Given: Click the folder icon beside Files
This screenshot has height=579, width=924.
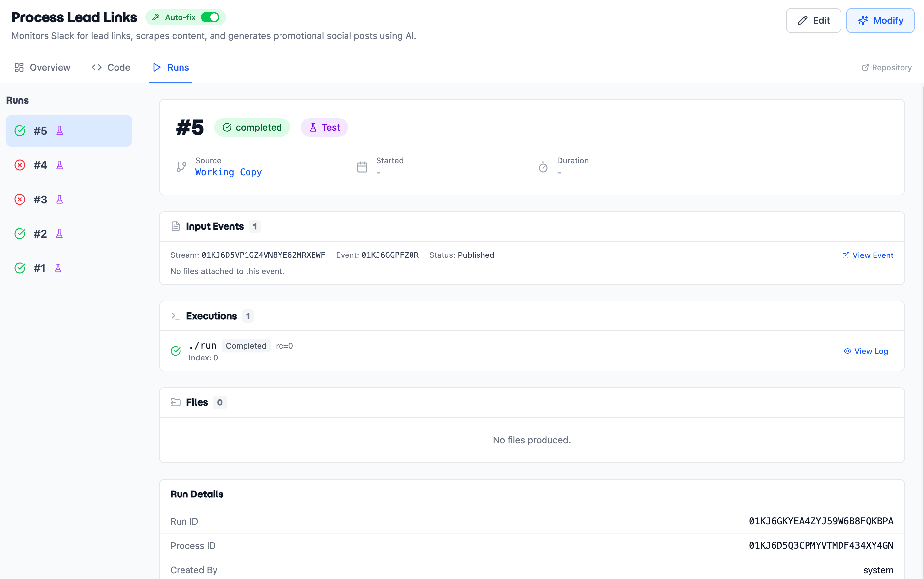Looking at the screenshot, I should tap(175, 402).
